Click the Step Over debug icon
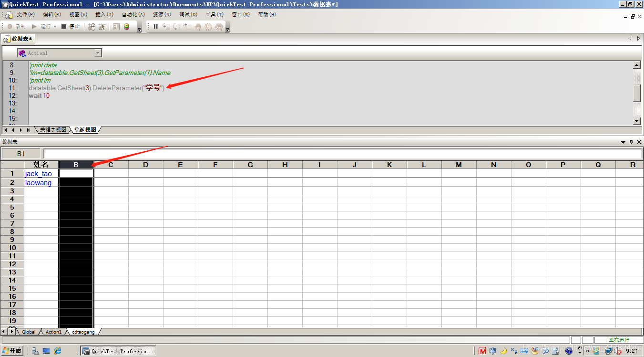 tap(177, 27)
